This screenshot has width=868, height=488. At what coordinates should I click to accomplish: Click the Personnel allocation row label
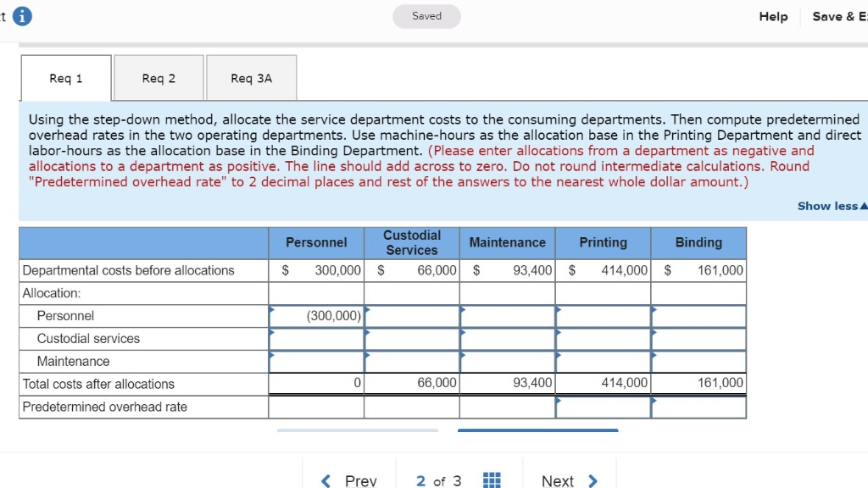click(x=65, y=316)
